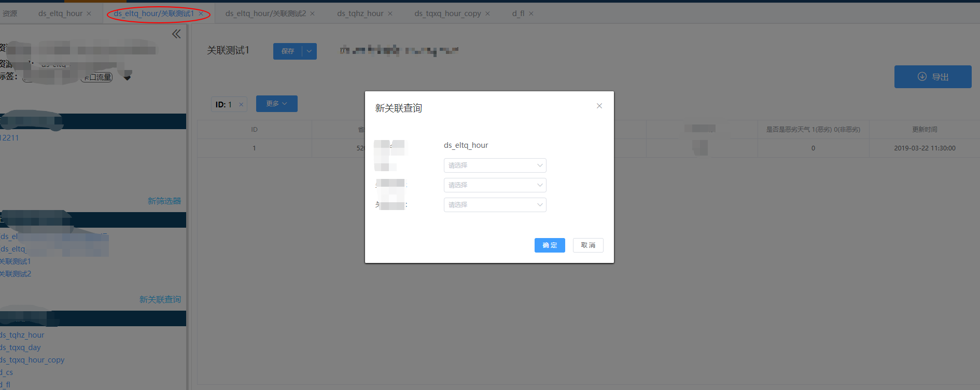Close the ds_eltq_hour/关联测试2 tab
Screen dimensions: 980x390
click(312, 13)
